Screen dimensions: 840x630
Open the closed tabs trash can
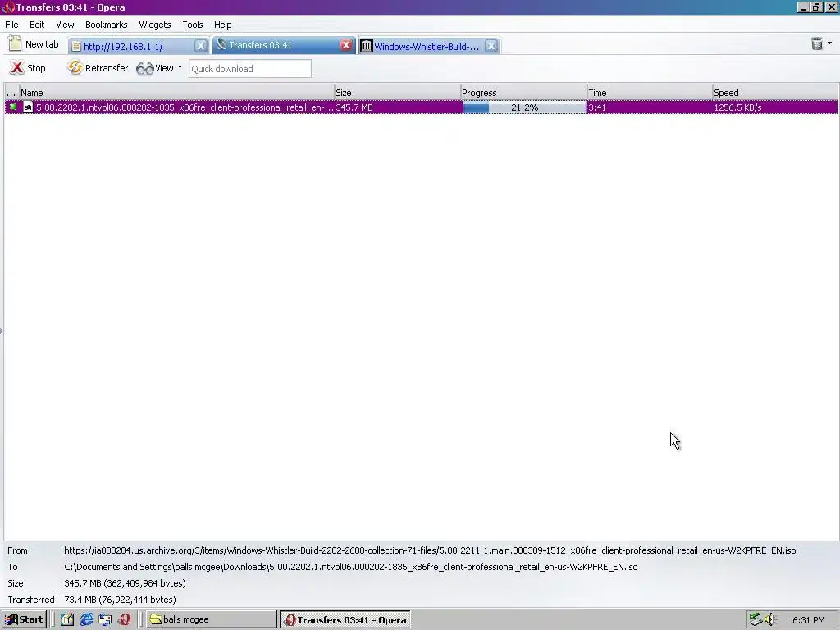point(816,44)
